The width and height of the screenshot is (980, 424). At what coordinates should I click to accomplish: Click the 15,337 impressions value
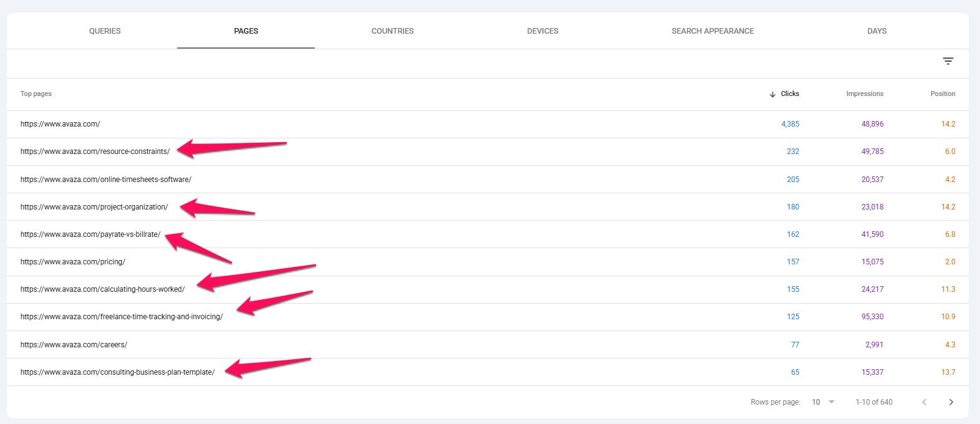point(872,372)
